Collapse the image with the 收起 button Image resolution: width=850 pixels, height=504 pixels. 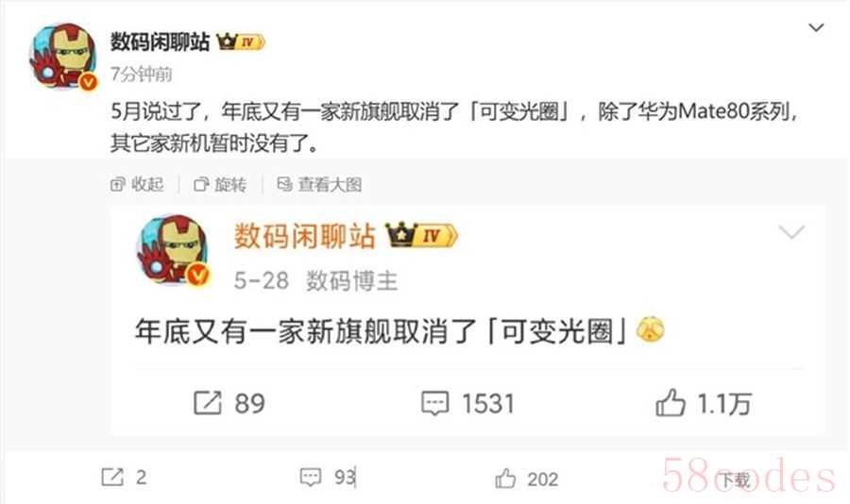137,185
